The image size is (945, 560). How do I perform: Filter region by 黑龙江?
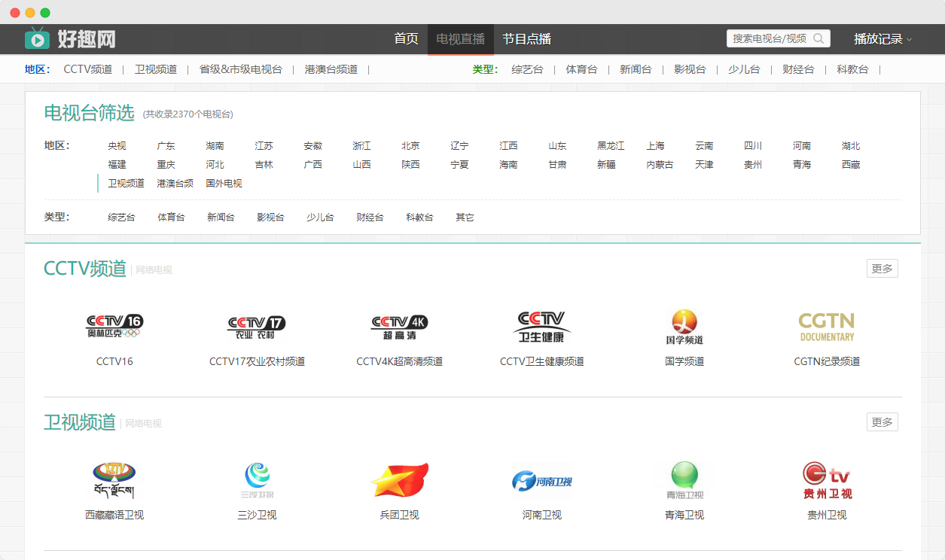click(611, 146)
